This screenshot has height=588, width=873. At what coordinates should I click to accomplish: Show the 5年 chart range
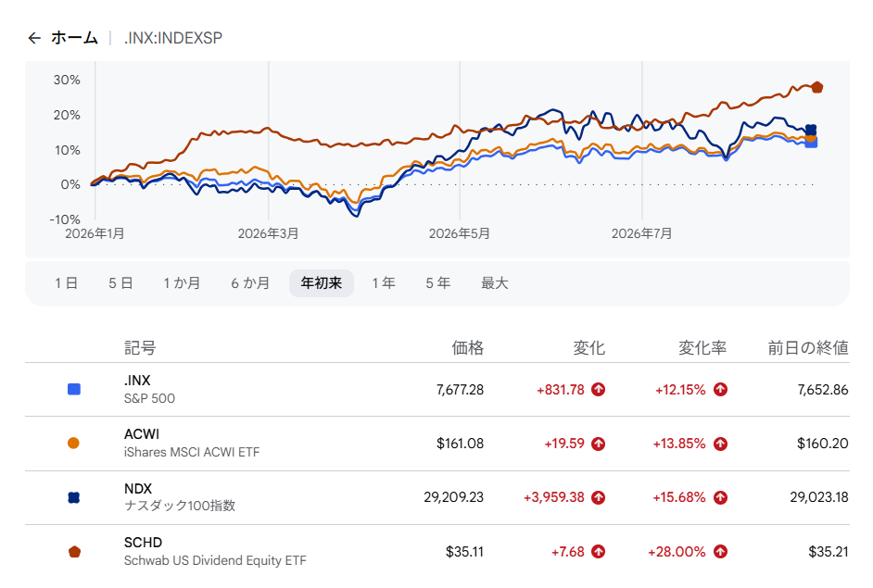[437, 283]
